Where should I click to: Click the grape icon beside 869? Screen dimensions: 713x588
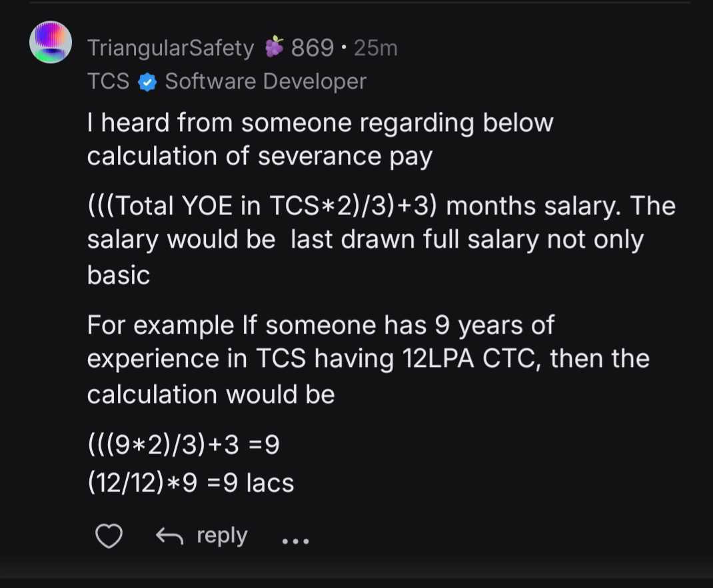274,48
